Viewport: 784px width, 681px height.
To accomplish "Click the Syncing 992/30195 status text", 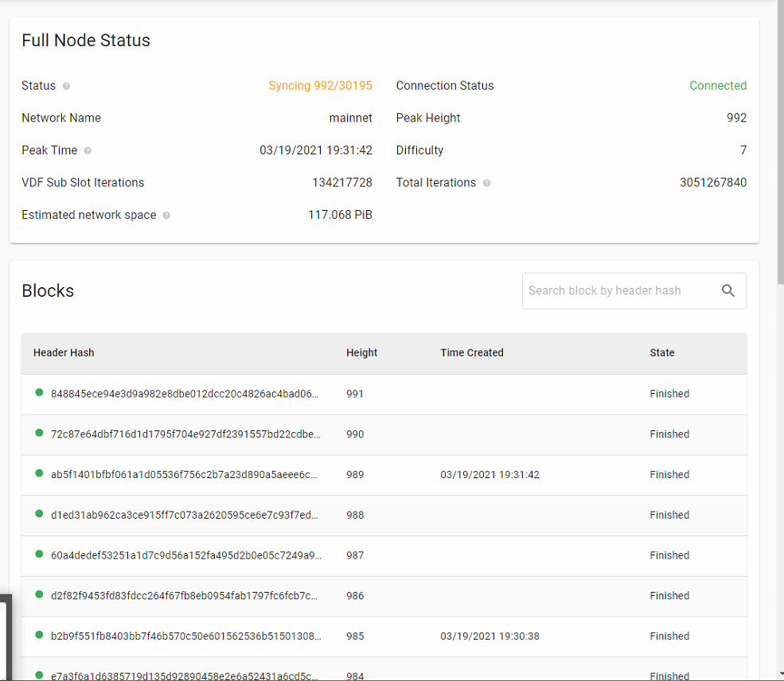I will 320,86.
